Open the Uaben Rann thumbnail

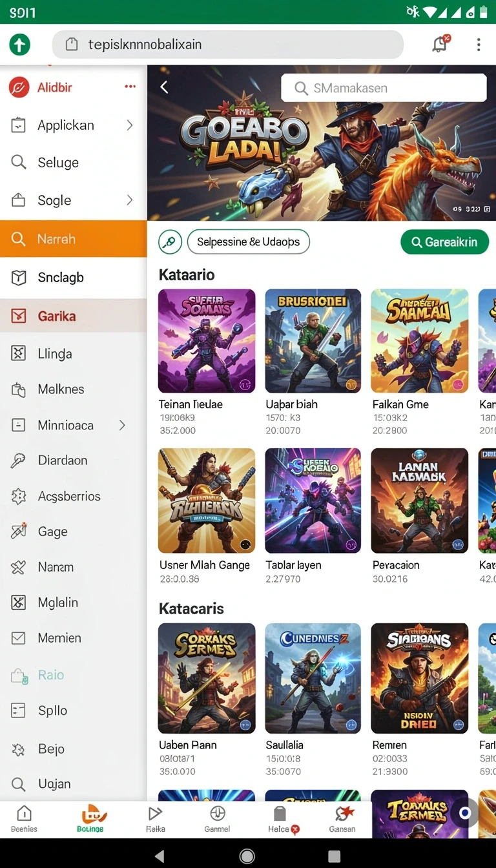click(x=207, y=678)
